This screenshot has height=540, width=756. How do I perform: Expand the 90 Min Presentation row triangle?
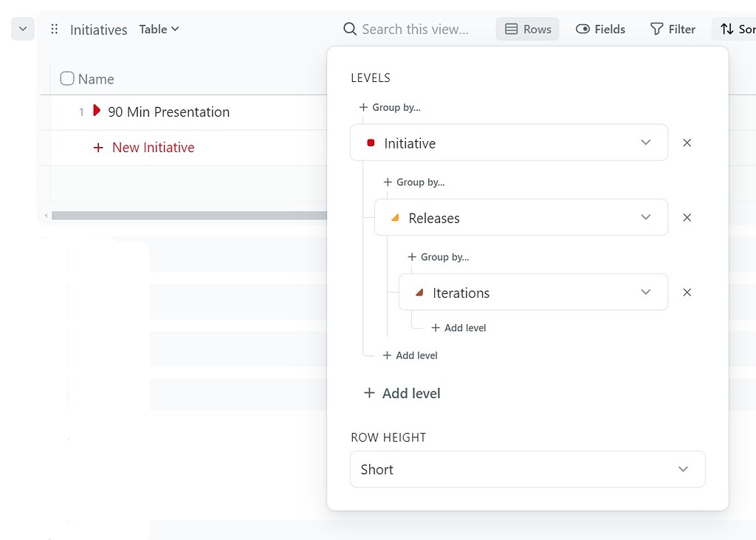point(97,112)
